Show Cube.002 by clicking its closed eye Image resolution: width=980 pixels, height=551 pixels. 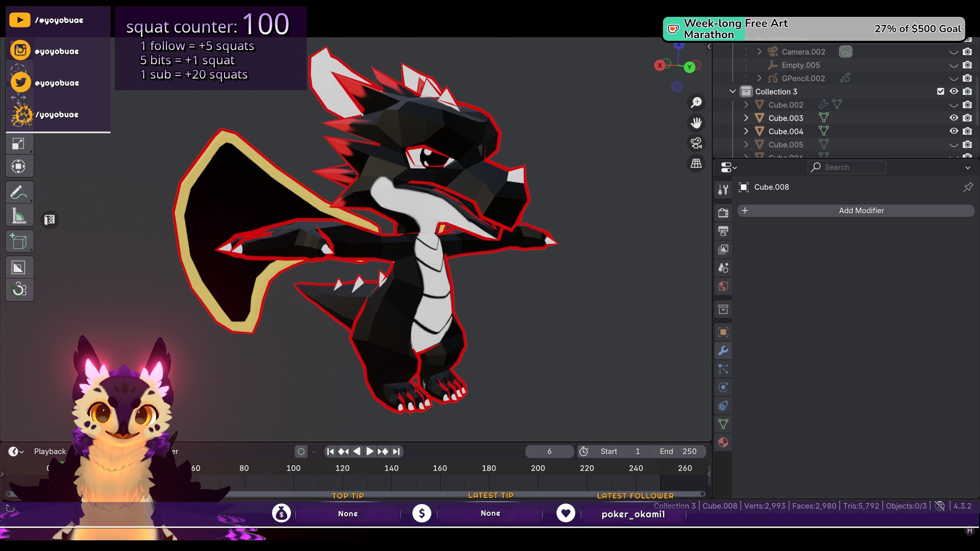coord(953,105)
